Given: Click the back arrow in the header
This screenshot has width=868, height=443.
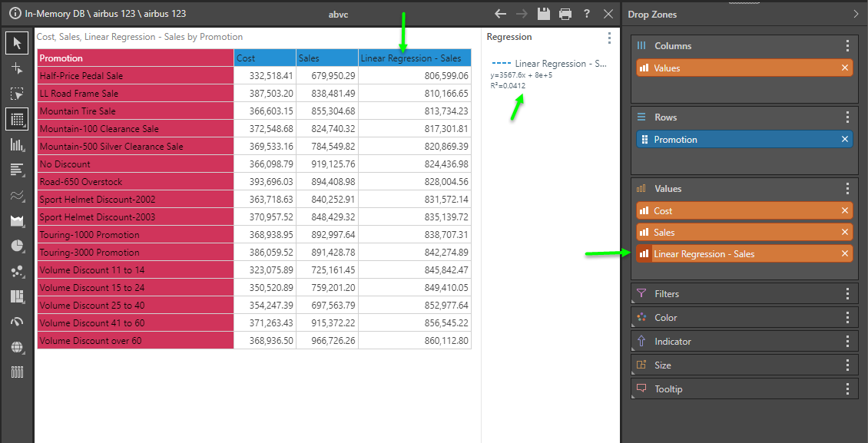Looking at the screenshot, I should pos(501,14).
